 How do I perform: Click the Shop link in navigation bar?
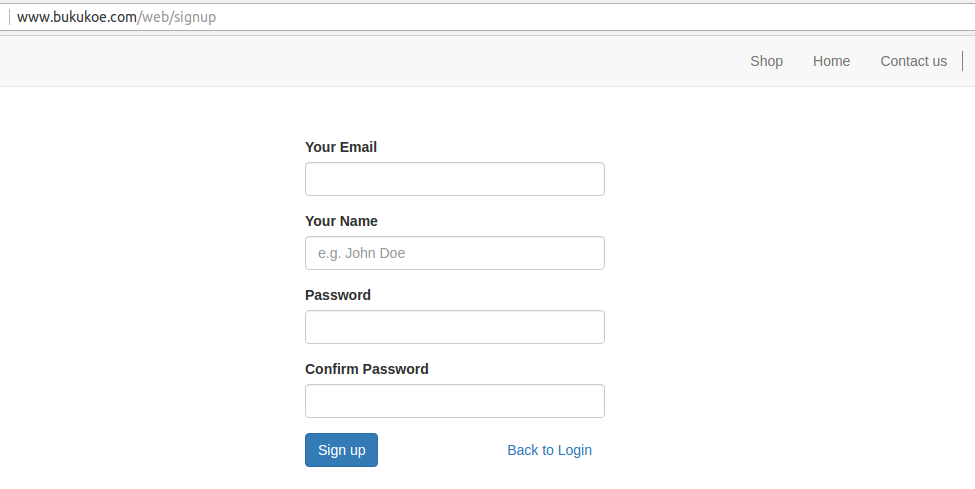766,61
